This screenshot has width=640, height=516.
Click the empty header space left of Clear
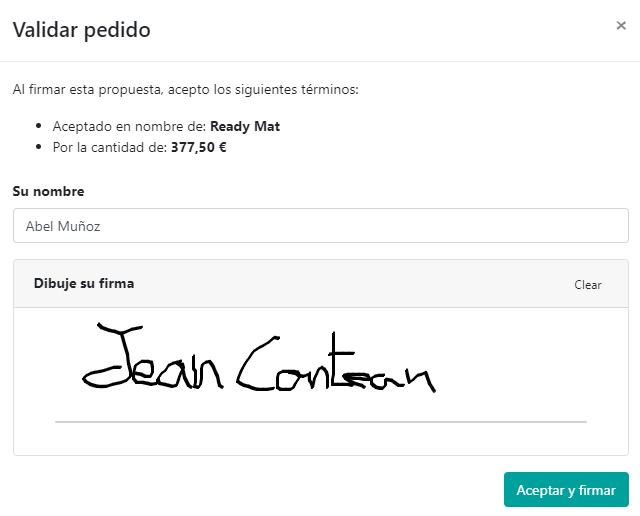[350, 284]
